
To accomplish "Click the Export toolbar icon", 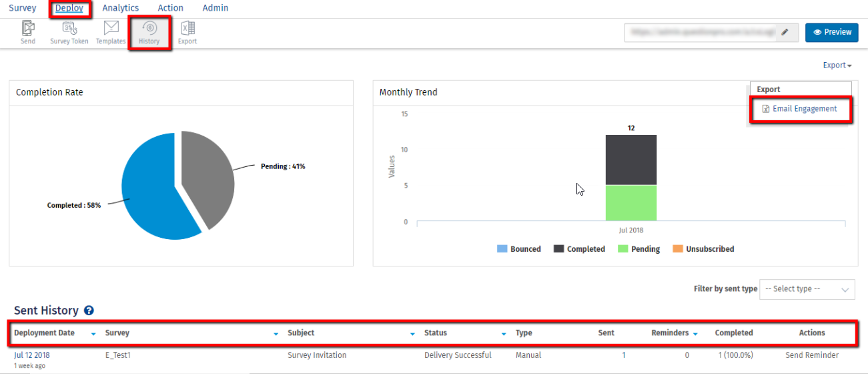I will point(187,32).
